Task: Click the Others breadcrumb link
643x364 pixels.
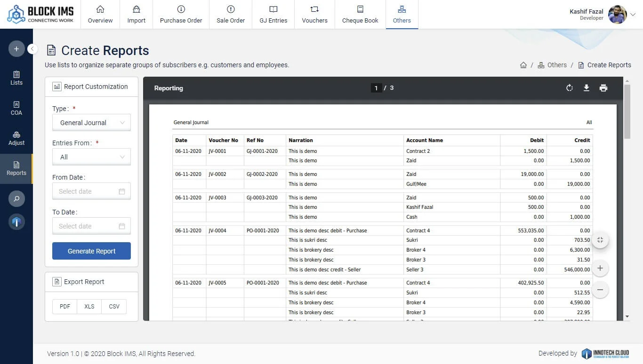Action: [557, 65]
